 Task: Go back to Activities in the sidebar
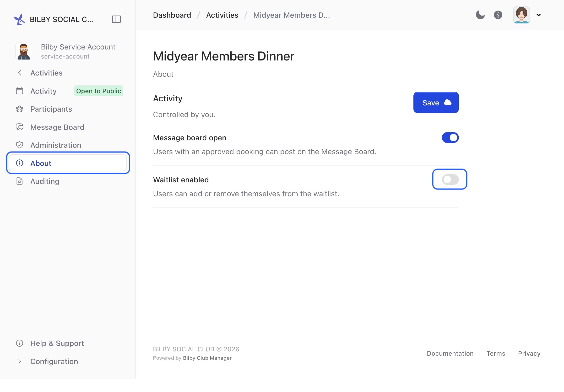coord(68,73)
